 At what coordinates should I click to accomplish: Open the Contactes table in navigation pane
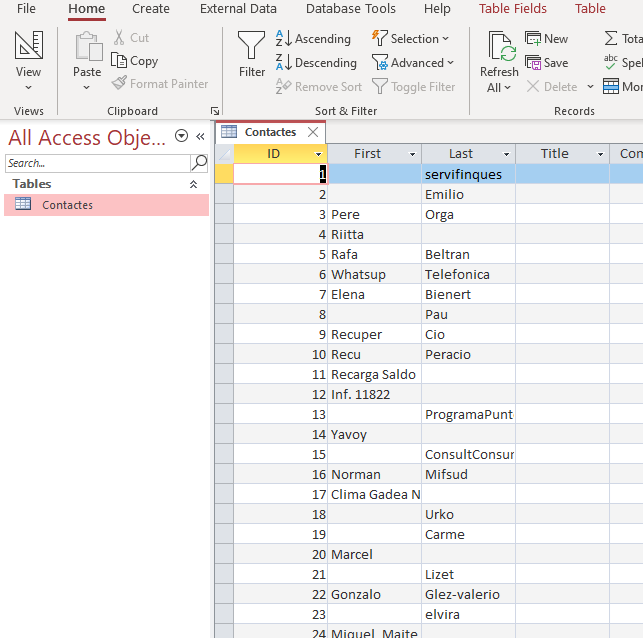67,205
